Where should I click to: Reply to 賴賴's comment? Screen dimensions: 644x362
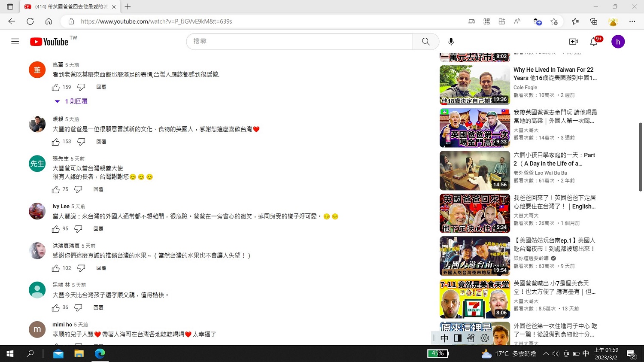(x=101, y=142)
